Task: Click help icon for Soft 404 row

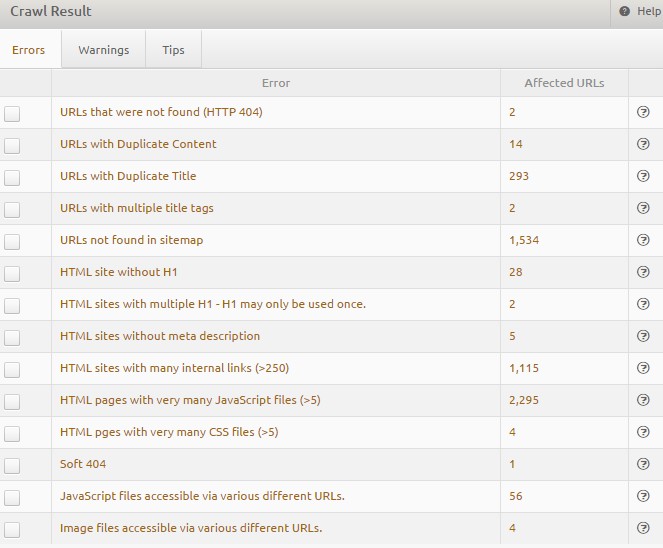Action: point(643,464)
